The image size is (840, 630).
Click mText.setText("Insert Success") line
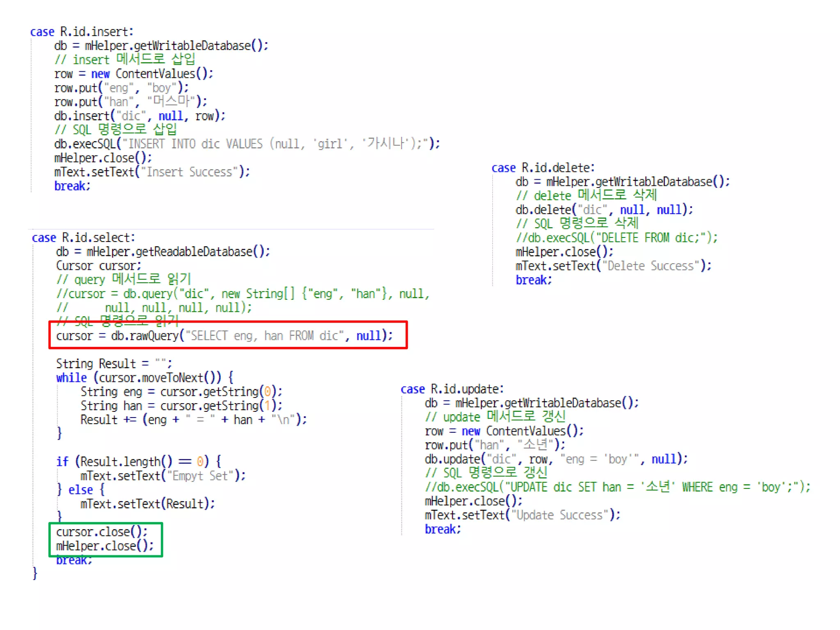152,172
